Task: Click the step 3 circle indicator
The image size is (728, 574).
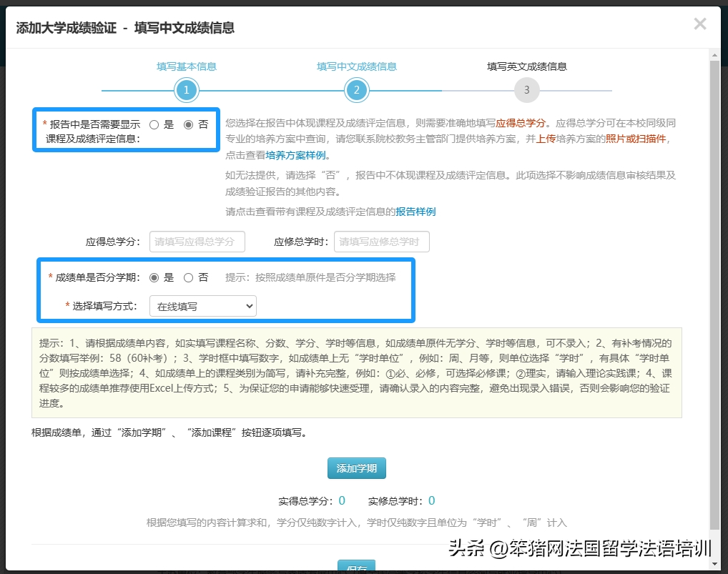Action: click(x=526, y=90)
